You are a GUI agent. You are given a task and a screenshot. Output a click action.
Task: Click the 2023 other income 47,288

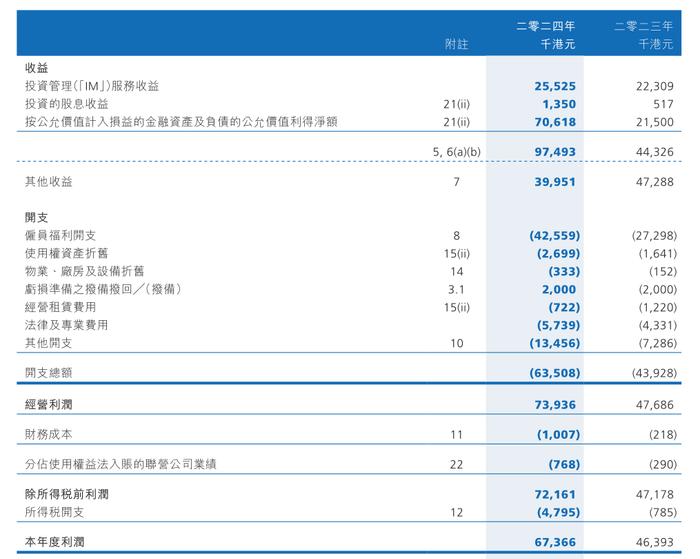(x=654, y=182)
